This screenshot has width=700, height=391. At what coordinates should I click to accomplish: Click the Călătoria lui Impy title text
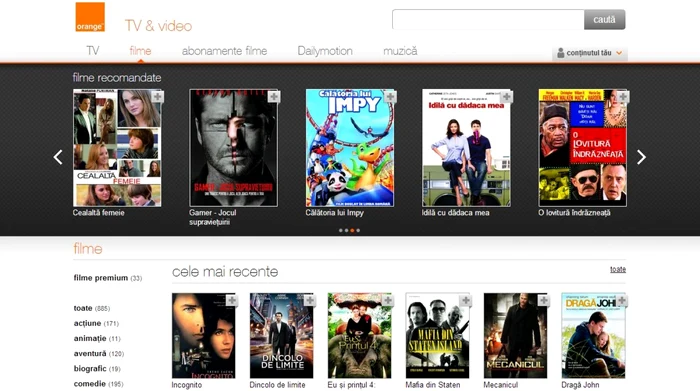(334, 213)
